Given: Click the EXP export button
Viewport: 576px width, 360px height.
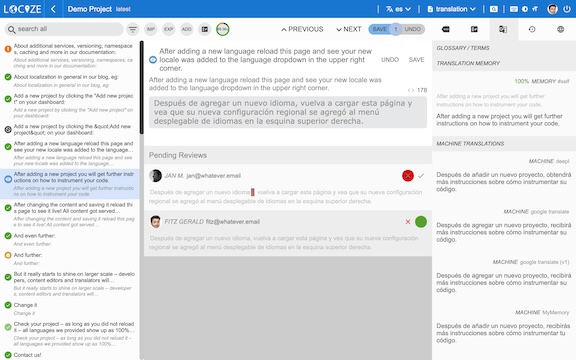Looking at the screenshot, I should point(169,29).
